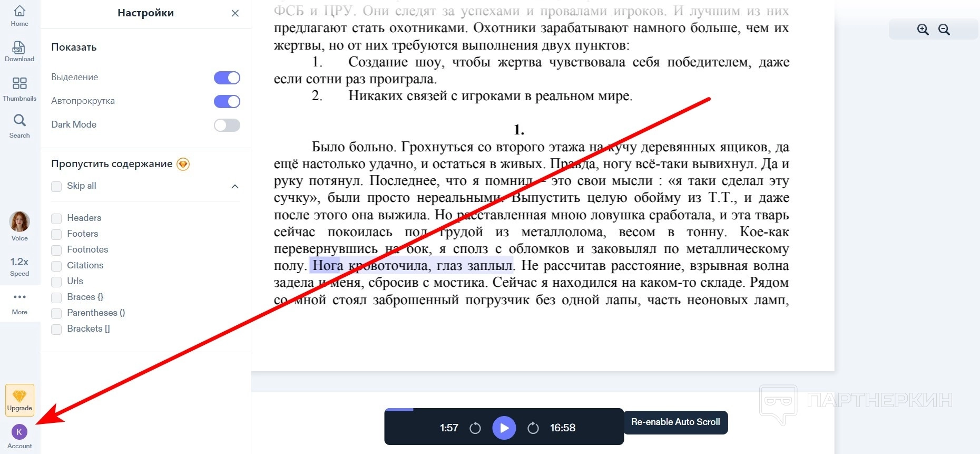Open the MP3 Download option
The image size is (980, 454).
(19, 52)
